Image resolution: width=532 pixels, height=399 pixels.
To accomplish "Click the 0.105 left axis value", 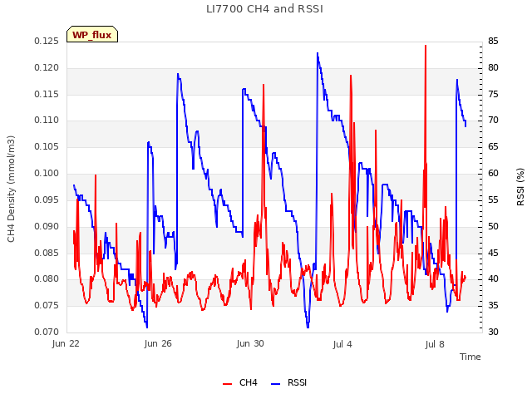I will click(47, 146).
